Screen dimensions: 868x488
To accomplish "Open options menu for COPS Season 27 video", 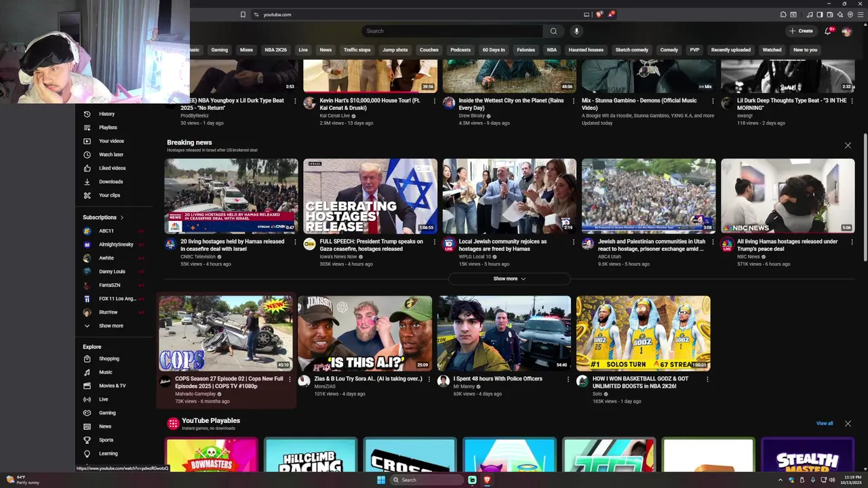I will tap(290, 380).
